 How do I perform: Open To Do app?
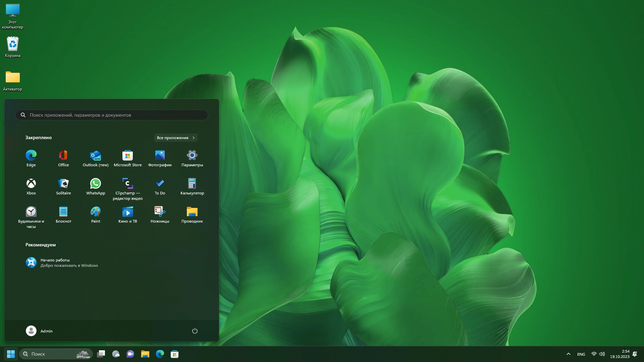(160, 186)
